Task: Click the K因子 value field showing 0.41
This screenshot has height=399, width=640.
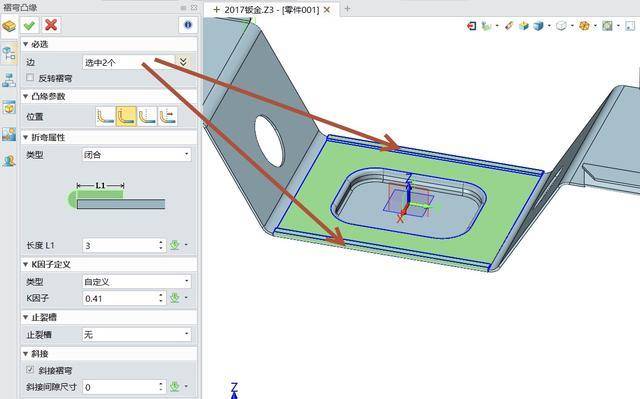Action: (120, 298)
